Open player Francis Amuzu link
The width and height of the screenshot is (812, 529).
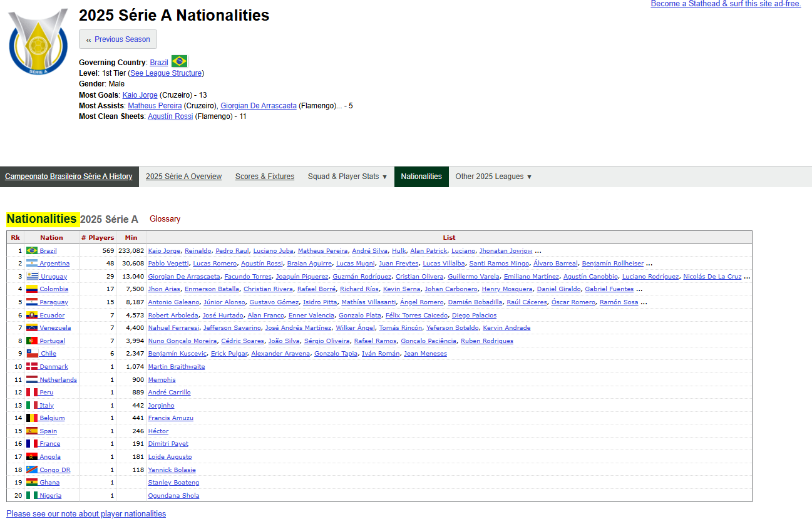click(x=170, y=418)
